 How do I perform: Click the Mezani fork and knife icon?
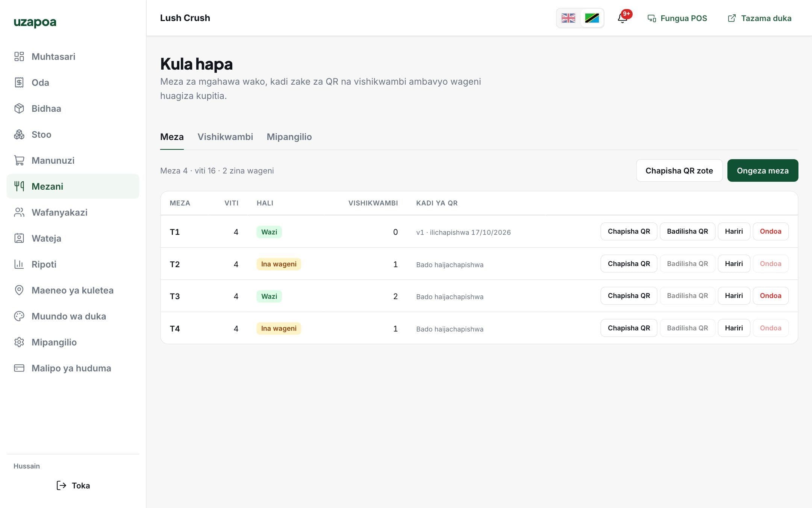click(19, 186)
